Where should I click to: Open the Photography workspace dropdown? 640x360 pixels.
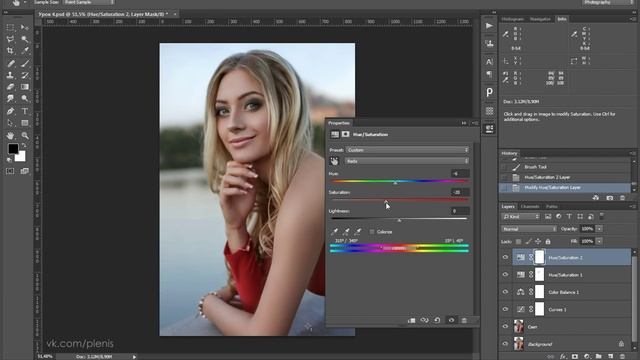(x=607, y=2)
